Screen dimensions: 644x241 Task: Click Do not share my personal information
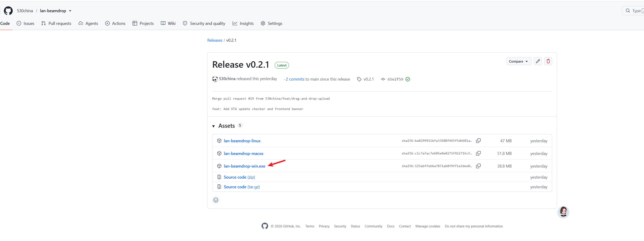point(474,226)
